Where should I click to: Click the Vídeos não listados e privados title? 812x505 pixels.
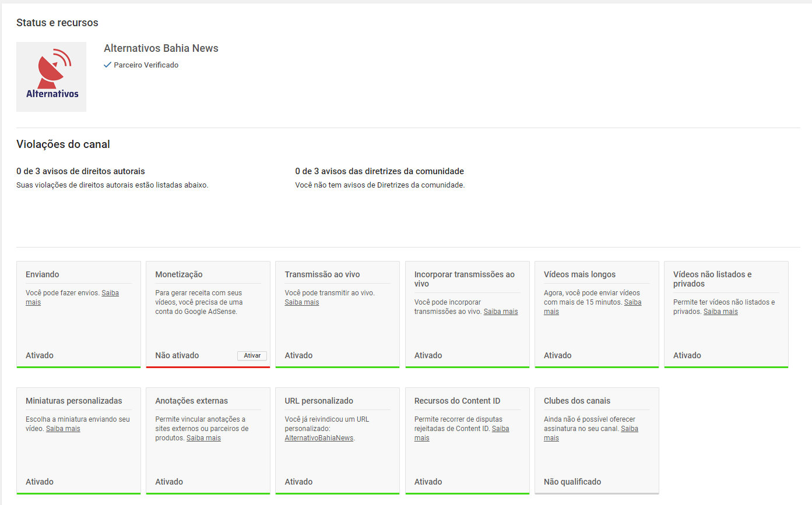pyautogui.click(x=712, y=279)
